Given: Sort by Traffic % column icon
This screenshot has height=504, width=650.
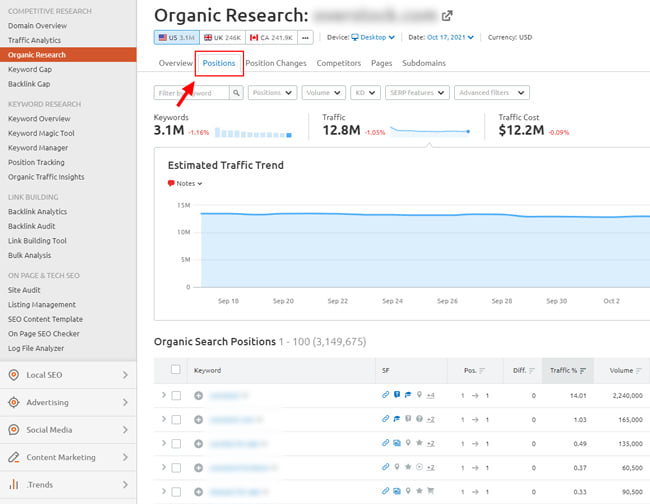Looking at the screenshot, I should point(583,371).
